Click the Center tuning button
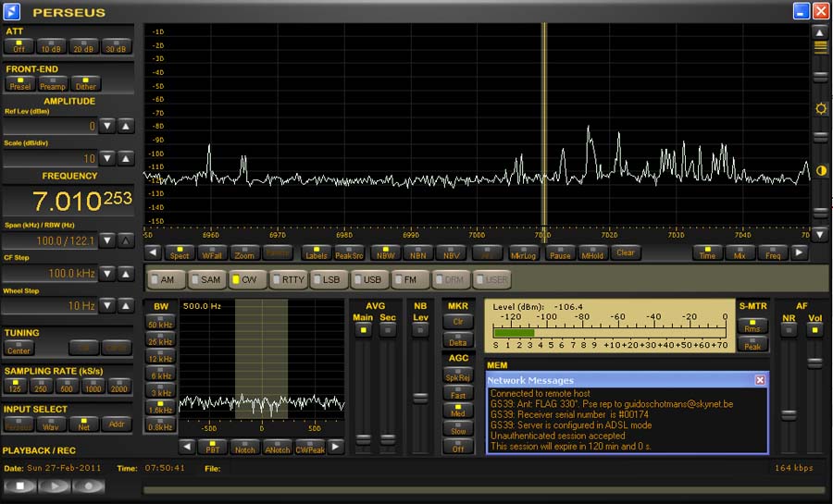 pyautogui.click(x=19, y=348)
